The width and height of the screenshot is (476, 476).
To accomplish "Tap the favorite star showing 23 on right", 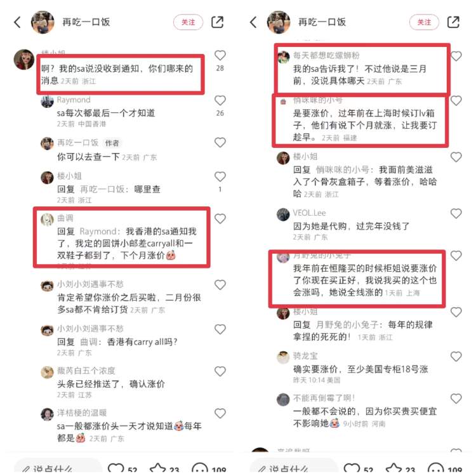I will tap(400, 469).
